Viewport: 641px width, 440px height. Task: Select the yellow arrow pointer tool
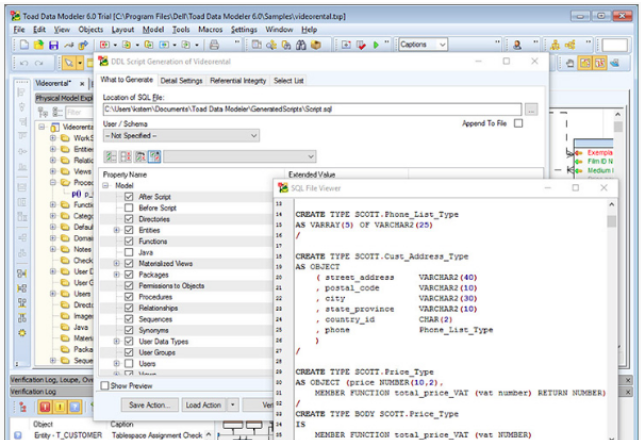pyautogui.click(x=69, y=63)
